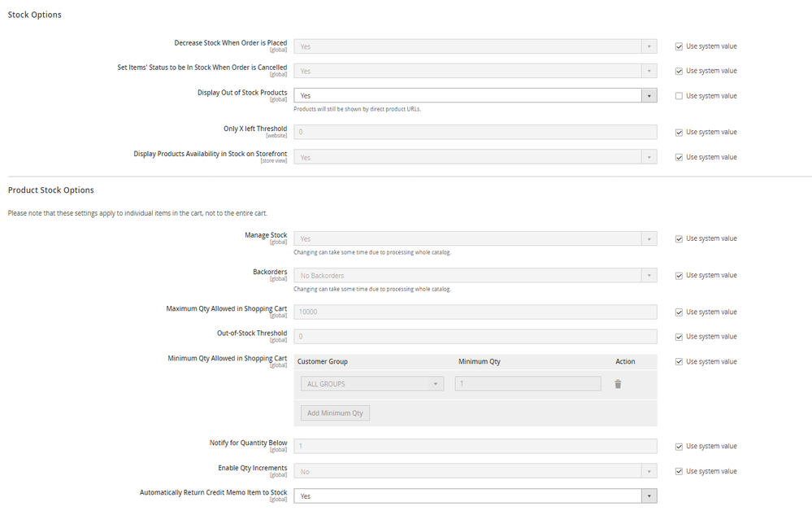Click the Only X left Threshold field

475,132
